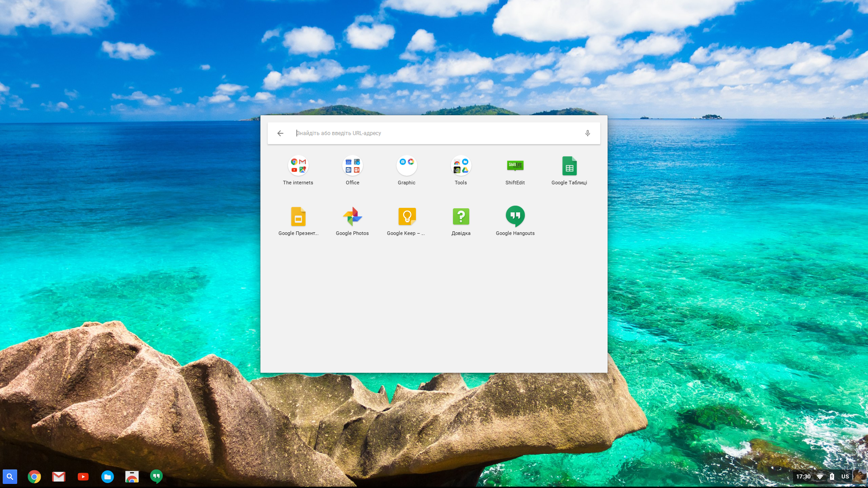Open Chrome browser from the shelf

[x=34, y=476]
